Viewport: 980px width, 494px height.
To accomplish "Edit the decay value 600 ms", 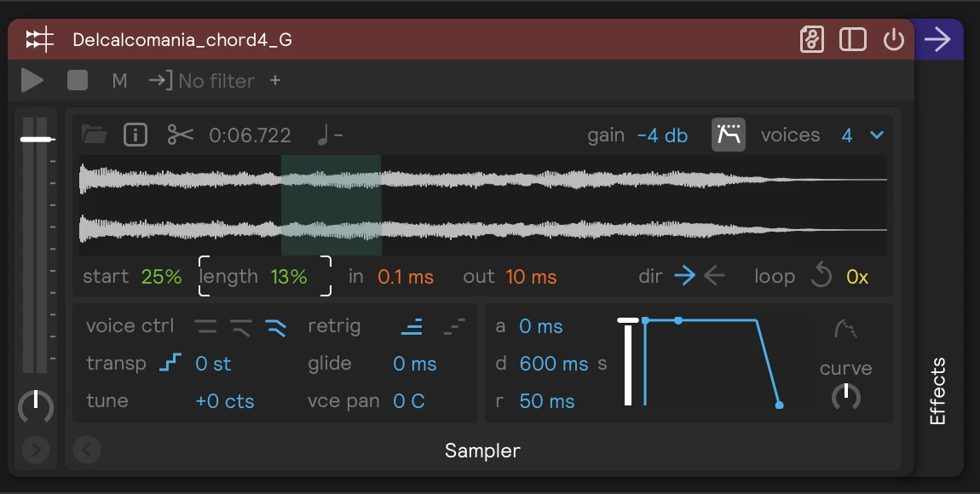I will coord(554,364).
